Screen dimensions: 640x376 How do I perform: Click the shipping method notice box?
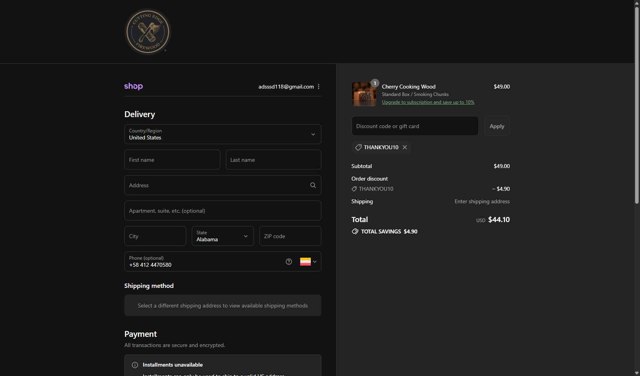(x=222, y=305)
